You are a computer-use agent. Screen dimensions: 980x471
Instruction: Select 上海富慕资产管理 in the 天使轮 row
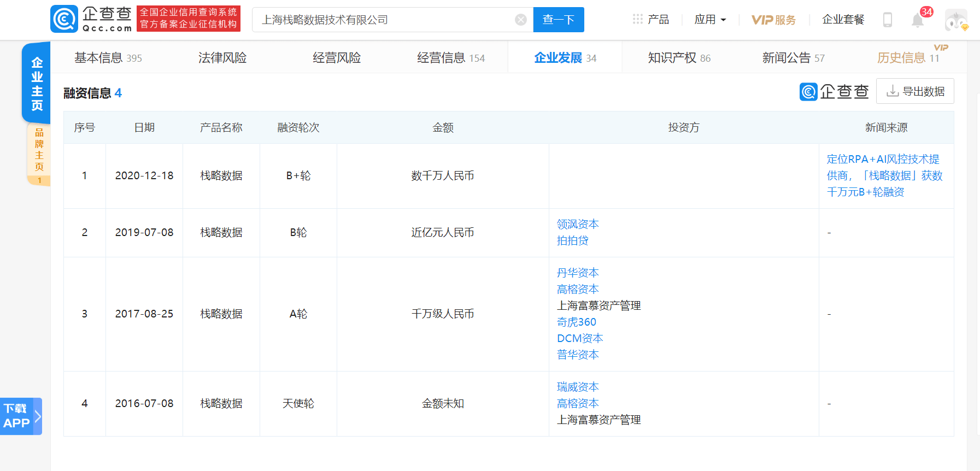pyautogui.click(x=599, y=420)
